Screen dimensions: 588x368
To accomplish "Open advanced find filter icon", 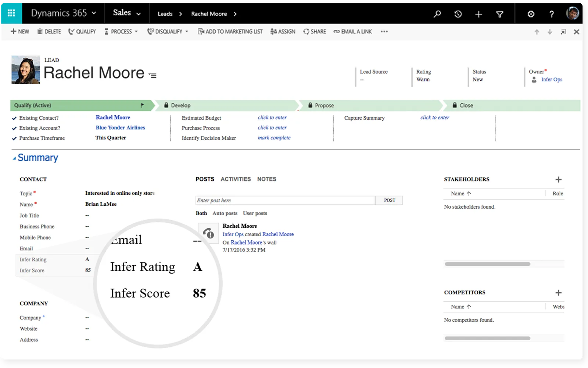I will (500, 14).
